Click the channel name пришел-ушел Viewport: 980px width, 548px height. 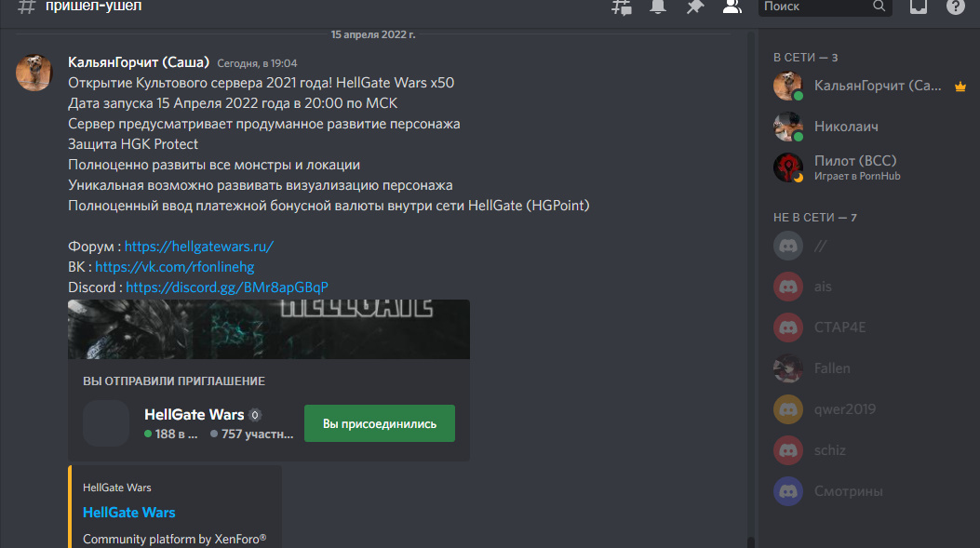click(94, 7)
